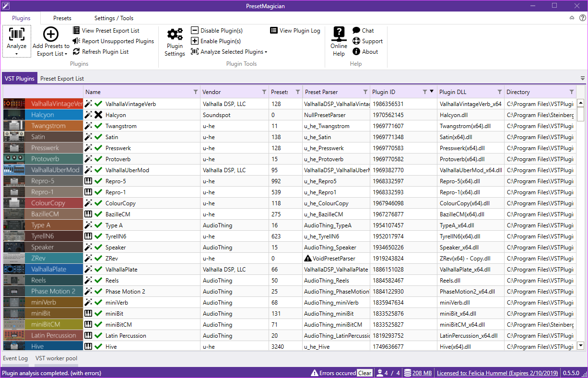
Task: Open the Plugin ID column filter
Action: coord(424,92)
